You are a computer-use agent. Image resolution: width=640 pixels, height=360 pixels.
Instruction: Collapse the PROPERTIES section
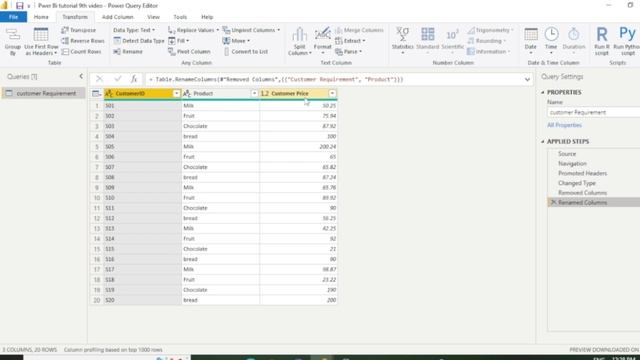click(x=543, y=93)
